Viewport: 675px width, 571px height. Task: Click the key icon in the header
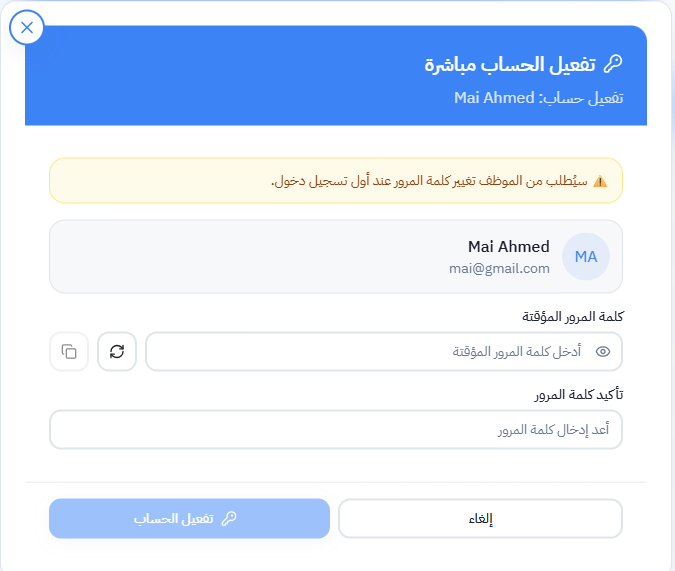tap(613, 64)
